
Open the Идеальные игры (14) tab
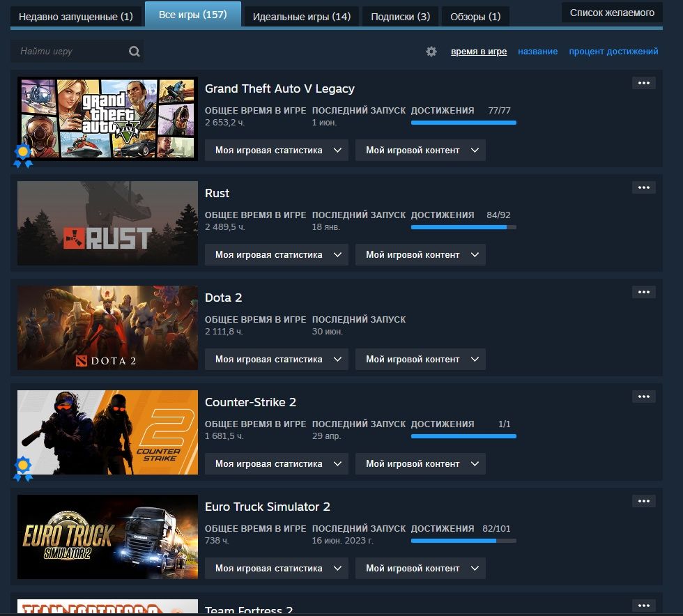tap(301, 17)
